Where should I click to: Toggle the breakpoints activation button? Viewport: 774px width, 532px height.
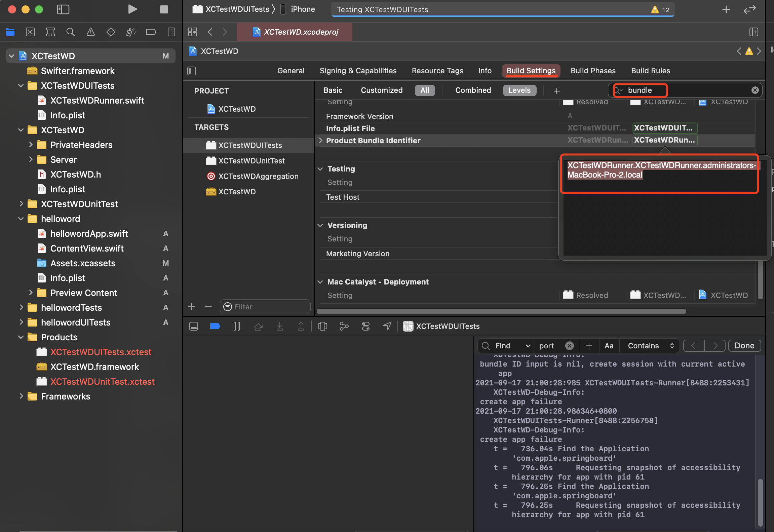(x=215, y=326)
